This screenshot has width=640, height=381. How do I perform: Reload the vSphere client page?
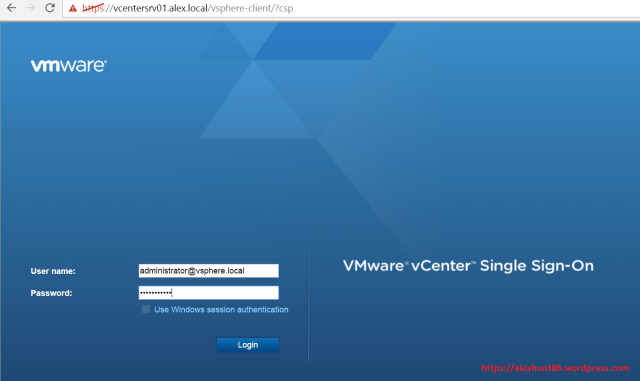point(50,8)
